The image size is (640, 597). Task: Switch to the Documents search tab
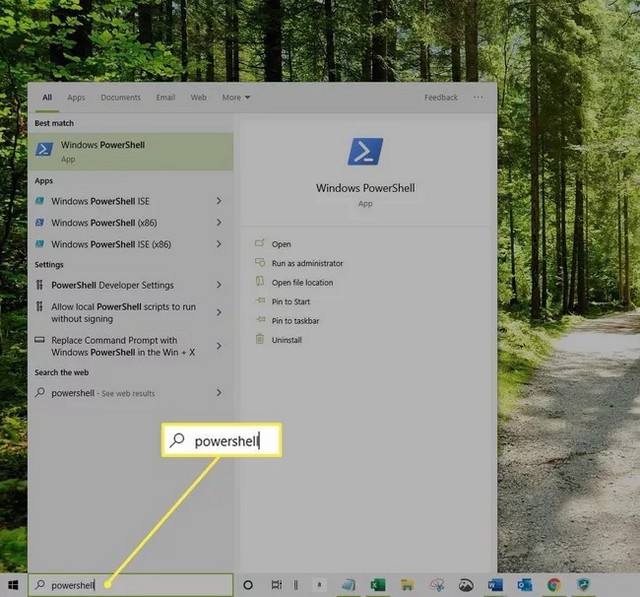click(120, 98)
